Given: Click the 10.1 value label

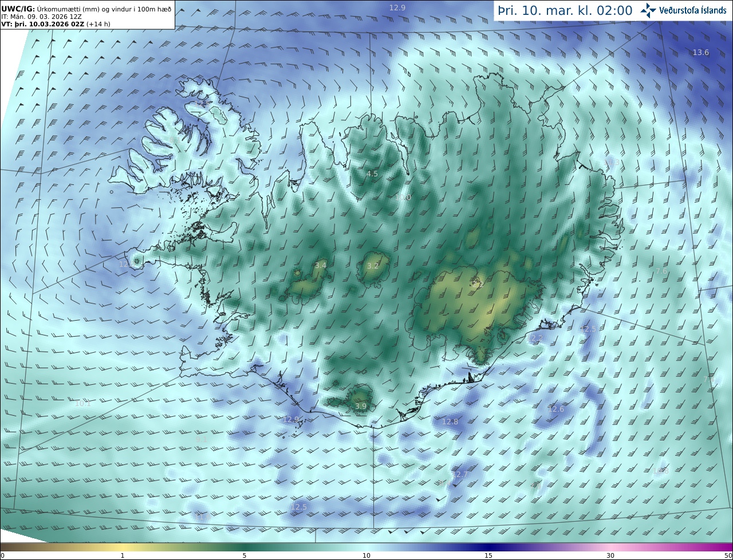Looking at the screenshot, I should click(x=83, y=403).
